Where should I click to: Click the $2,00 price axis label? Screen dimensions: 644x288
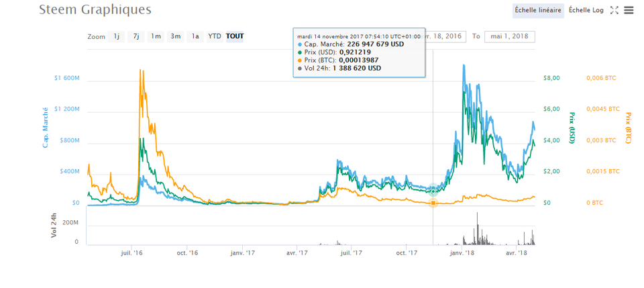pos(550,171)
